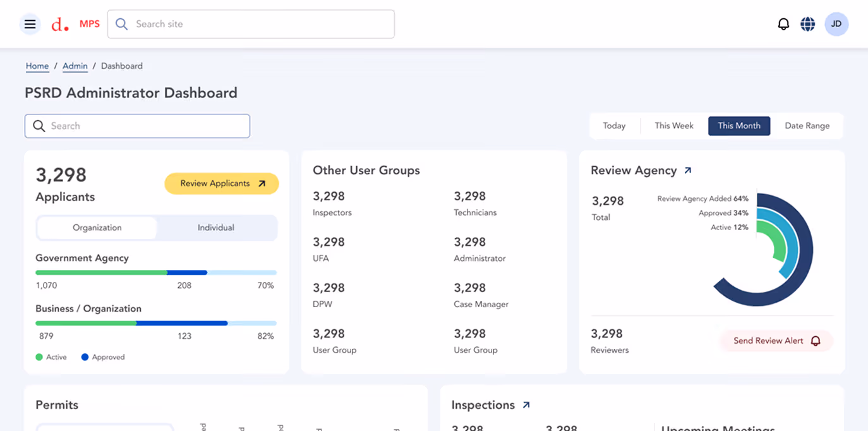Screen dimensions: 868x431
Task: Switch to the This Week tab
Action: tap(673, 125)
